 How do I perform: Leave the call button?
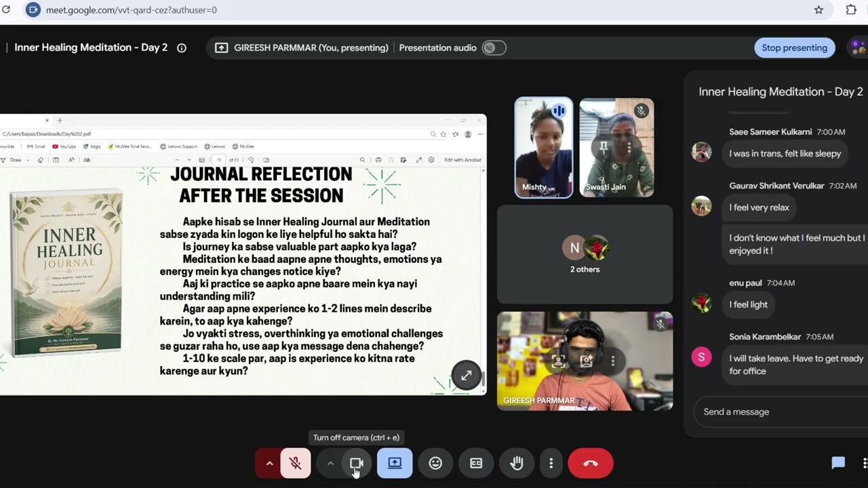(x=591, y=464)
